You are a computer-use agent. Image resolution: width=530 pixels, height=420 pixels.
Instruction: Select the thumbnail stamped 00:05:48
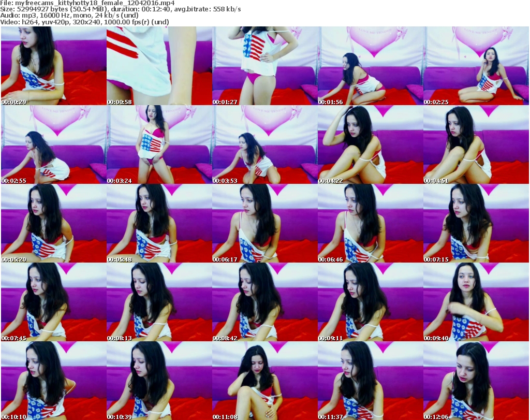[x=159, y=223]
